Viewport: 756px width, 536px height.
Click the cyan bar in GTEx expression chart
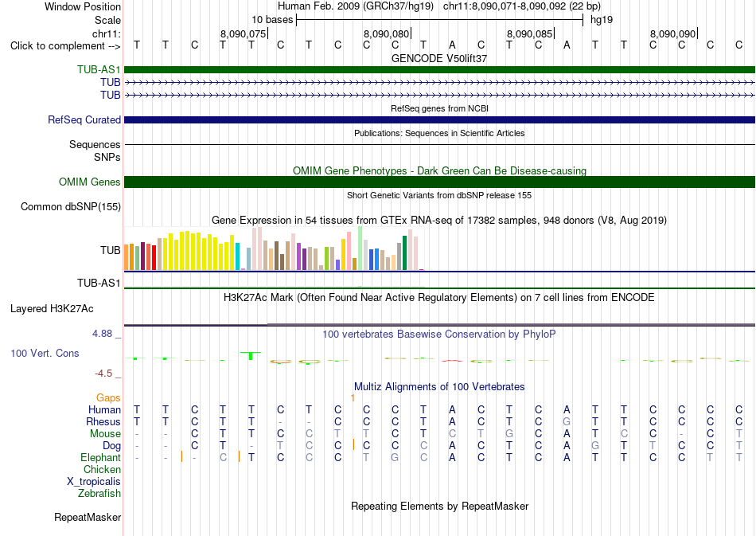[238, 256]
